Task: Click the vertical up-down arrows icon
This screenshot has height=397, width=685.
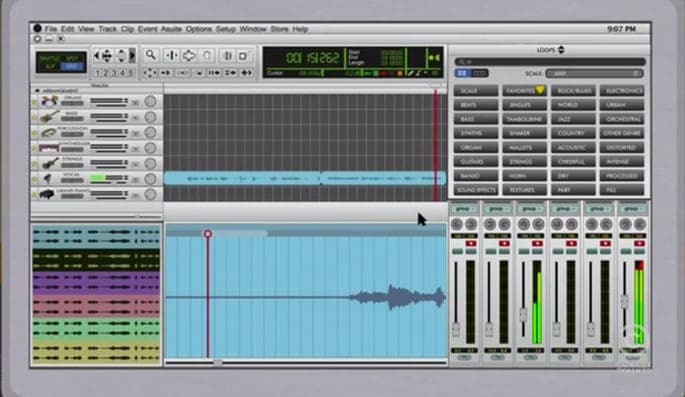Action: [121, 56]
